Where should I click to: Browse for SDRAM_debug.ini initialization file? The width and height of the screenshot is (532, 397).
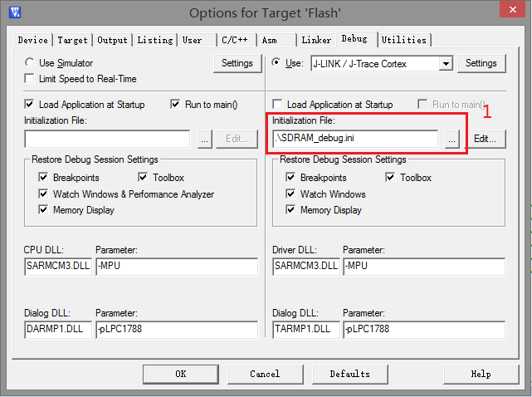coord(452,139)
